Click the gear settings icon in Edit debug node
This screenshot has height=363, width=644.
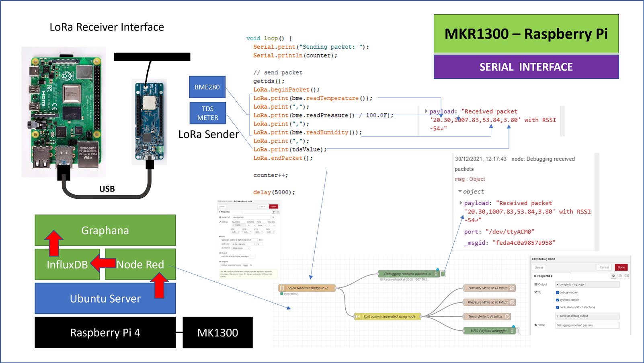(x=613, y=276)
